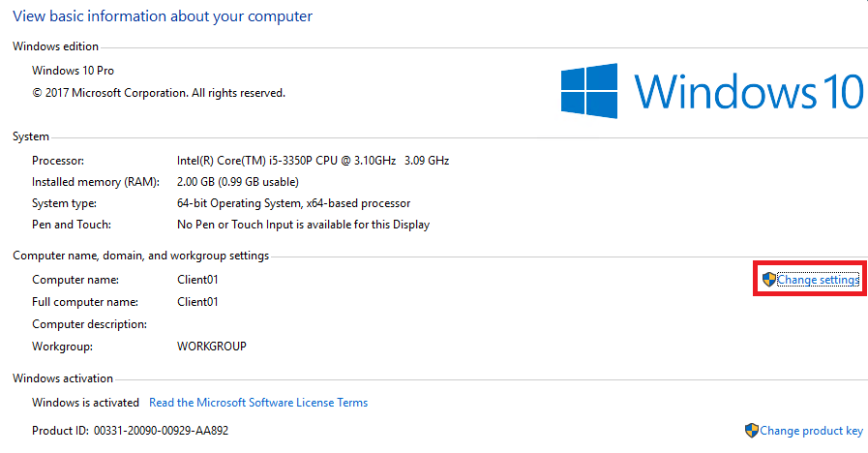This screenshot has width=868, height=453.
Task: Click the No Pen or Touch Input text
Action: click(x=303, y=225)
